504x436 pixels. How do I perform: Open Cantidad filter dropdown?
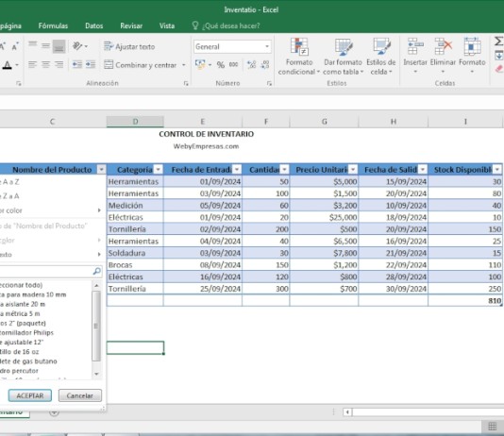pos(284,169)
